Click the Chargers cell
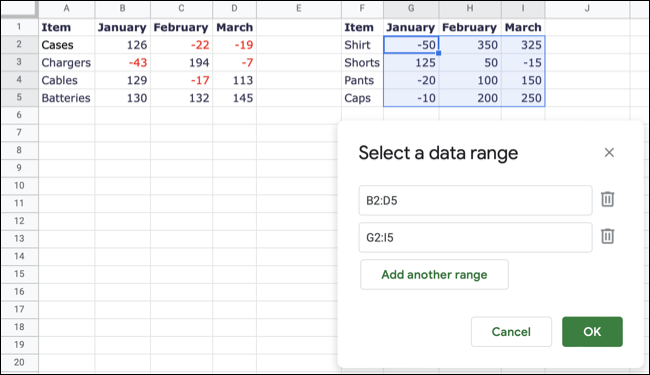The height and width of the screenshot is (375, 650). point(66,63)
